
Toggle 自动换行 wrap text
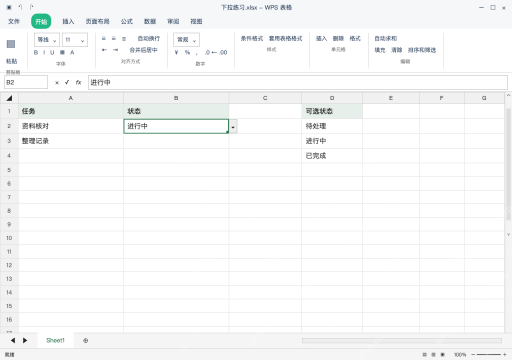149,39
